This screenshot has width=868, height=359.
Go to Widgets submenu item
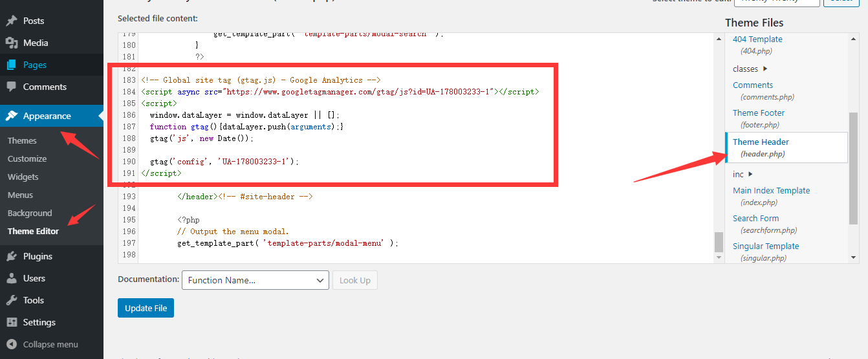coord(23,177)
